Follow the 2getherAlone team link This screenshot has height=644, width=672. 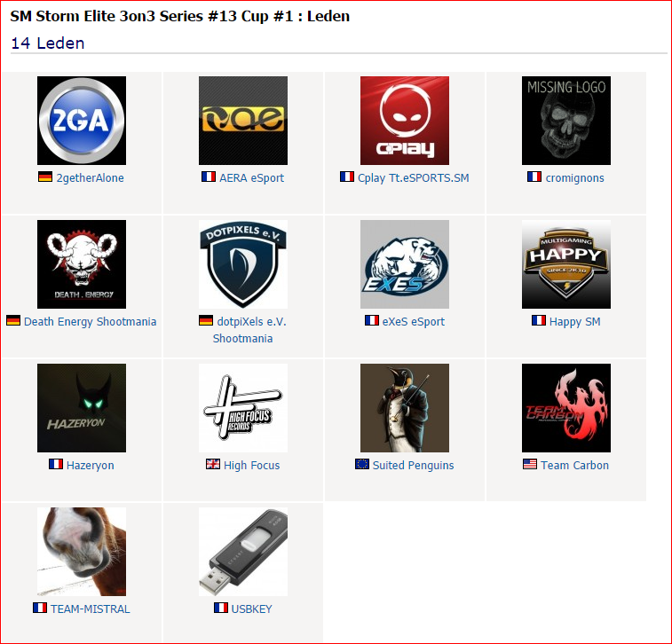90,177
